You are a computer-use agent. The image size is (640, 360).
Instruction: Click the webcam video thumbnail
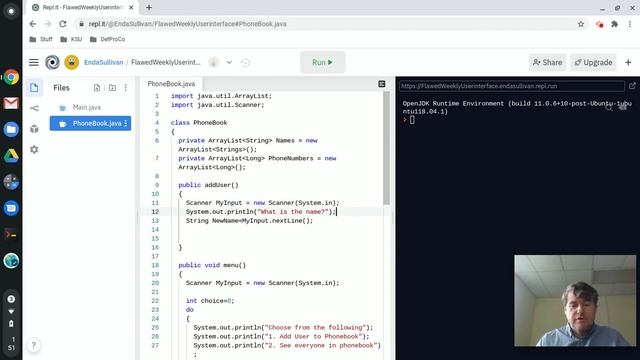coord(575,301)
